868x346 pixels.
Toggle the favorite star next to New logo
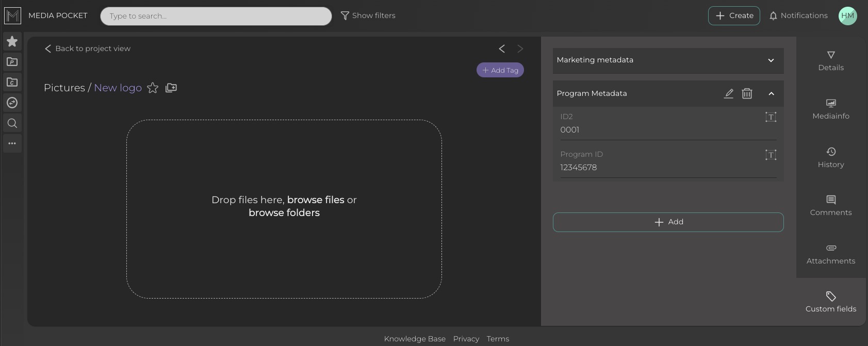153,88
